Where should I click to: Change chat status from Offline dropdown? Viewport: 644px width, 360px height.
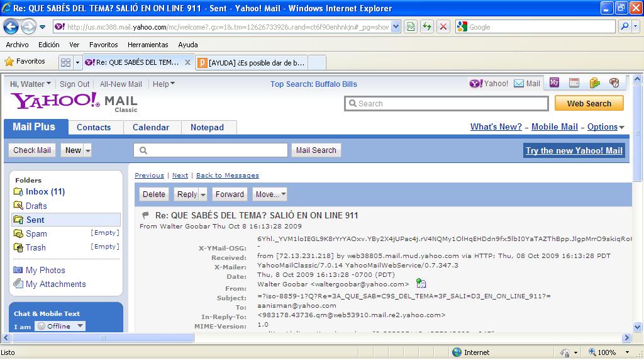click(x=60, y=326)
